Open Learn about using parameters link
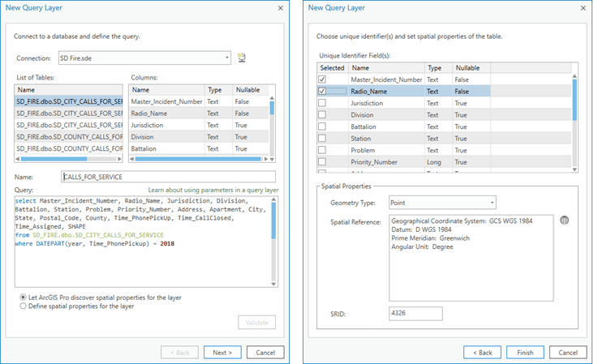Image resolution: width=594 pixels, height=364 pixels. 213,190
